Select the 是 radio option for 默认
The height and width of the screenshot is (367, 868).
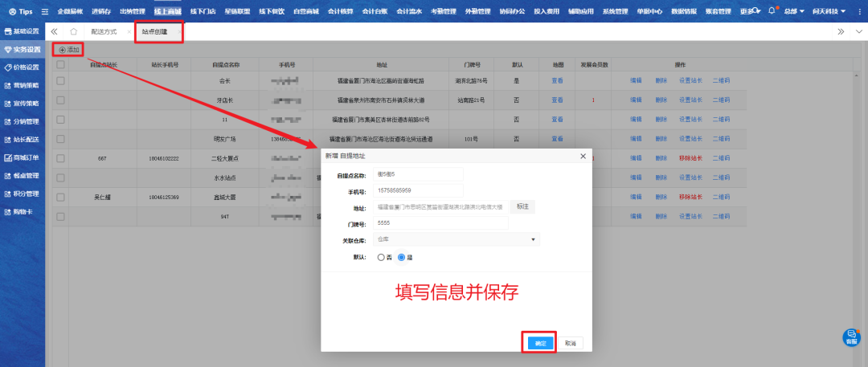pos(402,258)
